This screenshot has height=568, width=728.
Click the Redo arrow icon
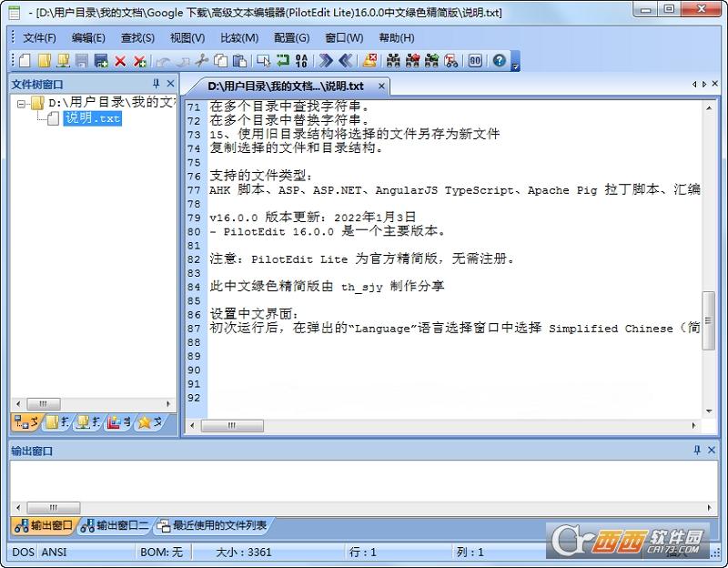(x=183, y=61)
